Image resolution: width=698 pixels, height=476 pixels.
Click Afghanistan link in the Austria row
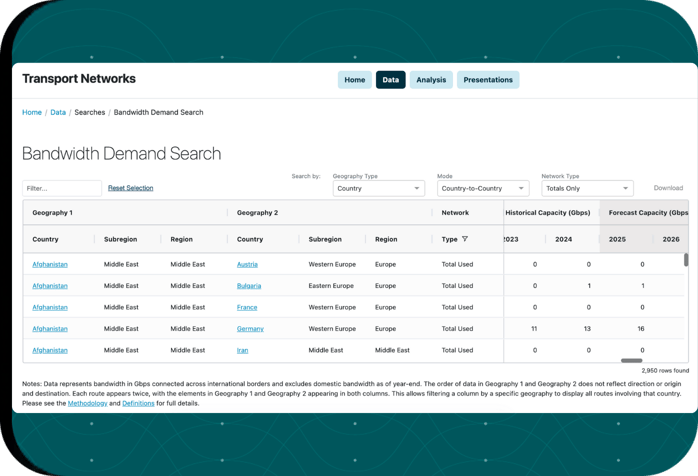click(x=50, y=264)
